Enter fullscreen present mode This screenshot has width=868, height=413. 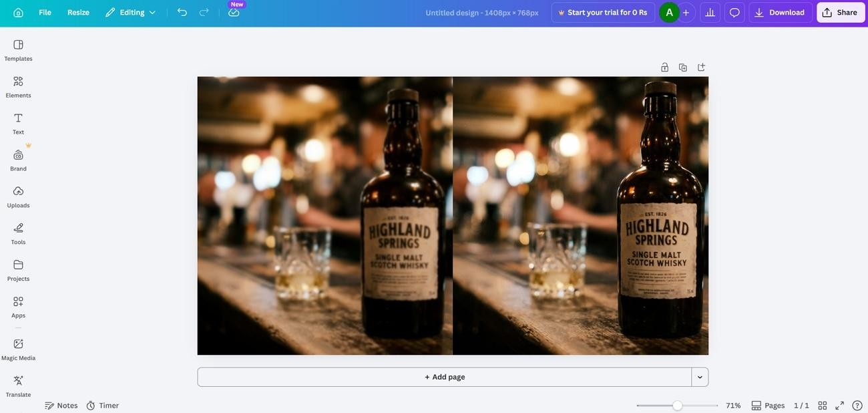840,406
